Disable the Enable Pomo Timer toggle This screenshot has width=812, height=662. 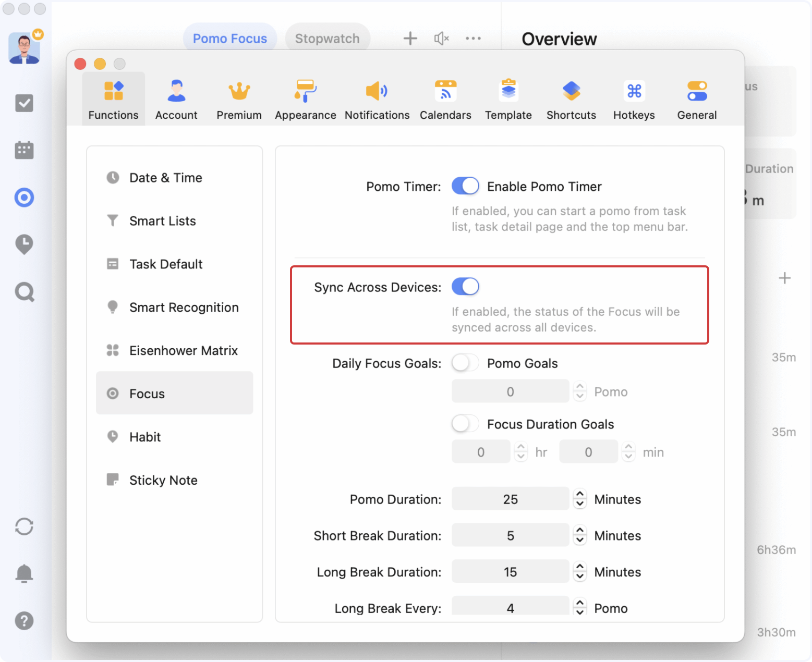click(x=465, y=186)
